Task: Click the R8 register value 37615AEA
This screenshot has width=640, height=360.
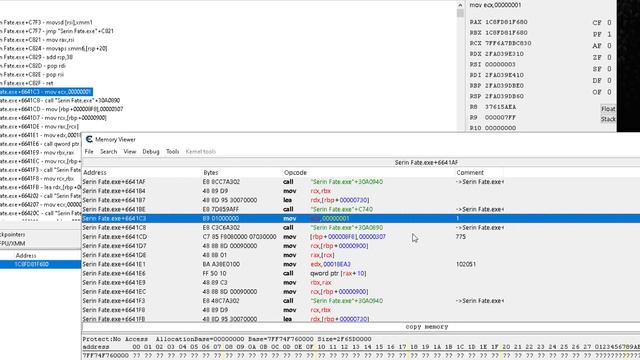Action: (500, 107)
